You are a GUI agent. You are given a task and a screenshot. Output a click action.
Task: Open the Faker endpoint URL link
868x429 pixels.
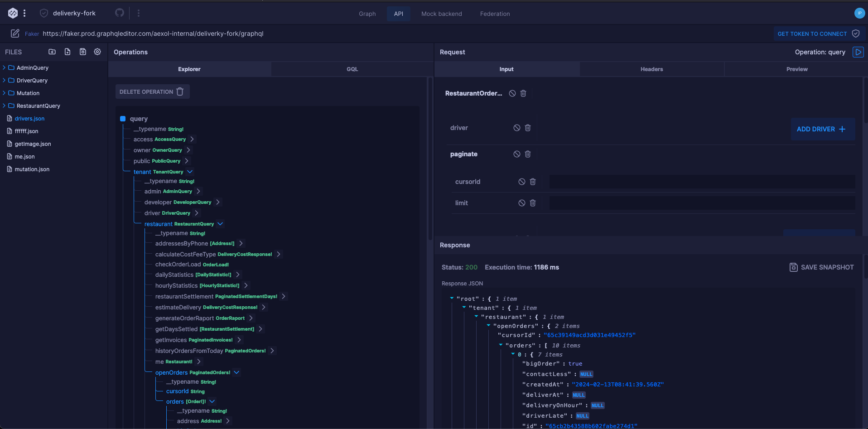click(153, 34)
